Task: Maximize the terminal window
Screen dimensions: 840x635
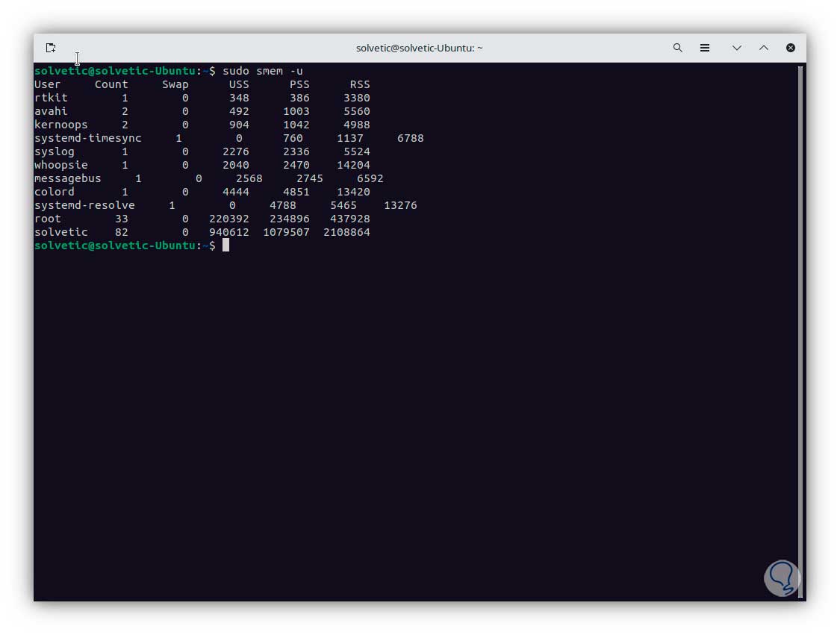Action: tap(763, 48)
